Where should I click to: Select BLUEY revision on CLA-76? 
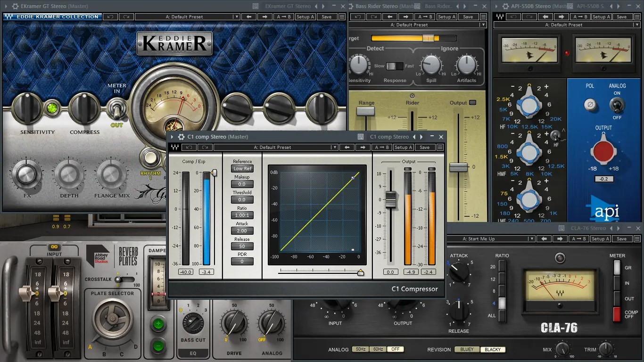(x=467, y=349)
